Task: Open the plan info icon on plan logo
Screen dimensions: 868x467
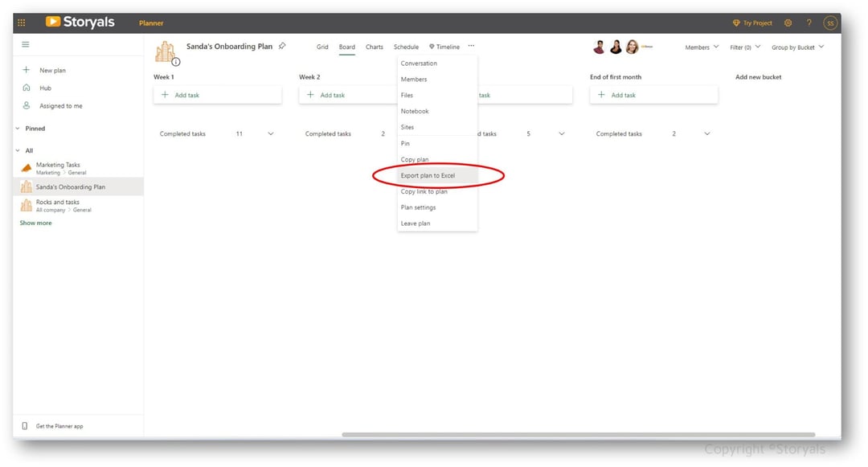Action: (175, 61)
